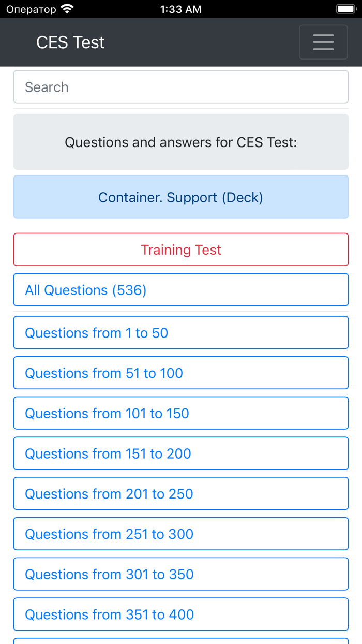
Task: Open Questions from 51 to 100
Action: pyautogui.click(x=180, y=373)
